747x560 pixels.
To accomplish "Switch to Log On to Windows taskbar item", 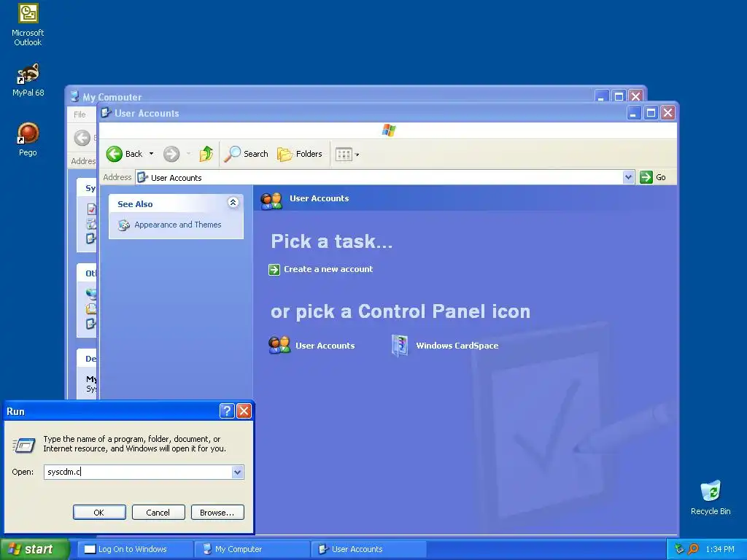I will pyautogui.click(x=135, y=549).
